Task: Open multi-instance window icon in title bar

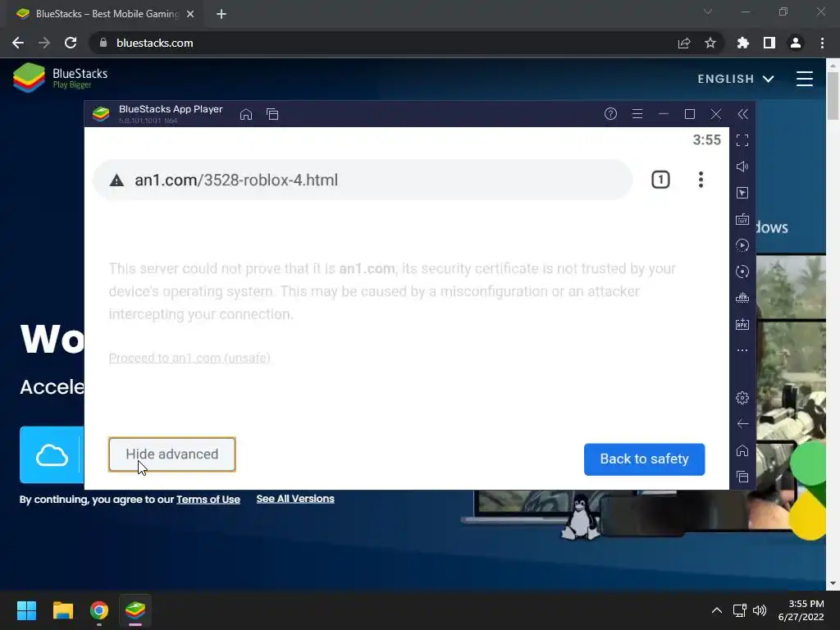Action: click(272, 114)
